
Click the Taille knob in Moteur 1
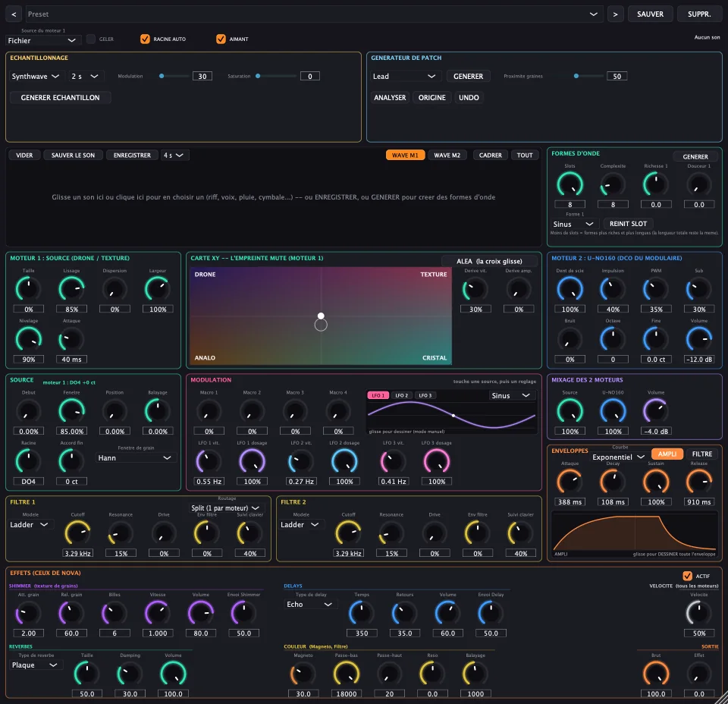point(29,289)
